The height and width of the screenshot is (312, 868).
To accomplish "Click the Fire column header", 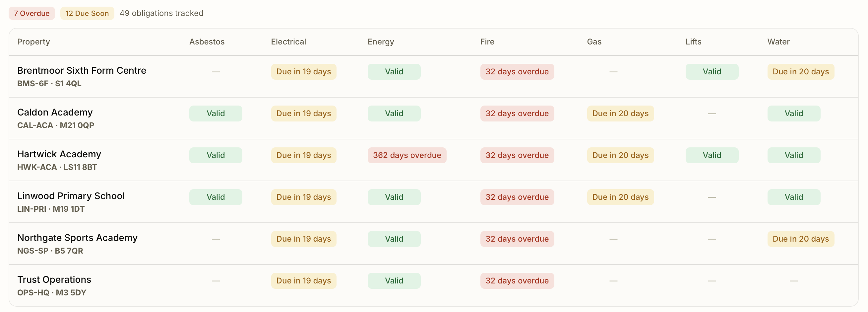I will [x=487, y=42].
